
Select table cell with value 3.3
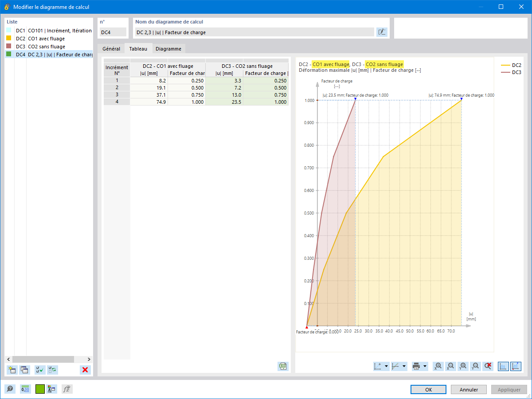(x=224, y=80)
